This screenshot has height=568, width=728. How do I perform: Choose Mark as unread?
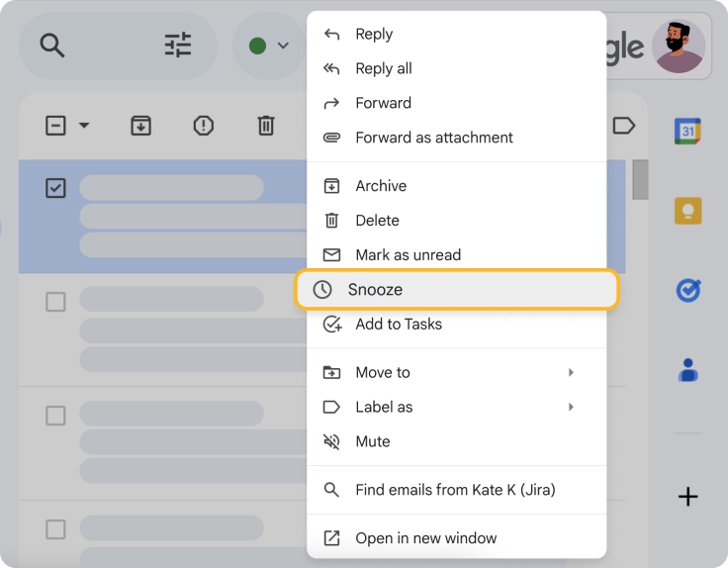(456, 254)
